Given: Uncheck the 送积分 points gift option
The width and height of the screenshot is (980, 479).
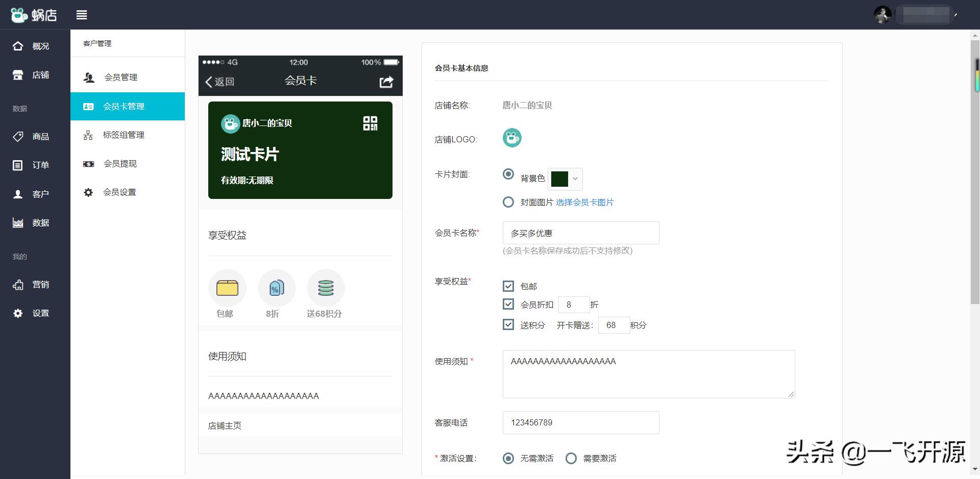Looking at the screenshot, I should (508, 324).
